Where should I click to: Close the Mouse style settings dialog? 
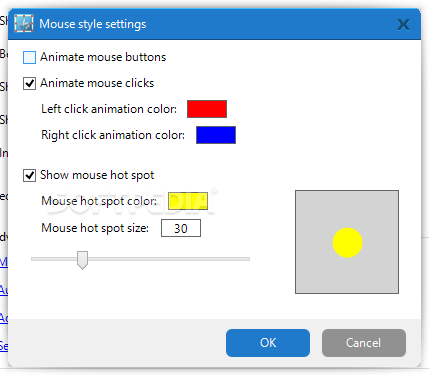[403, 24]
